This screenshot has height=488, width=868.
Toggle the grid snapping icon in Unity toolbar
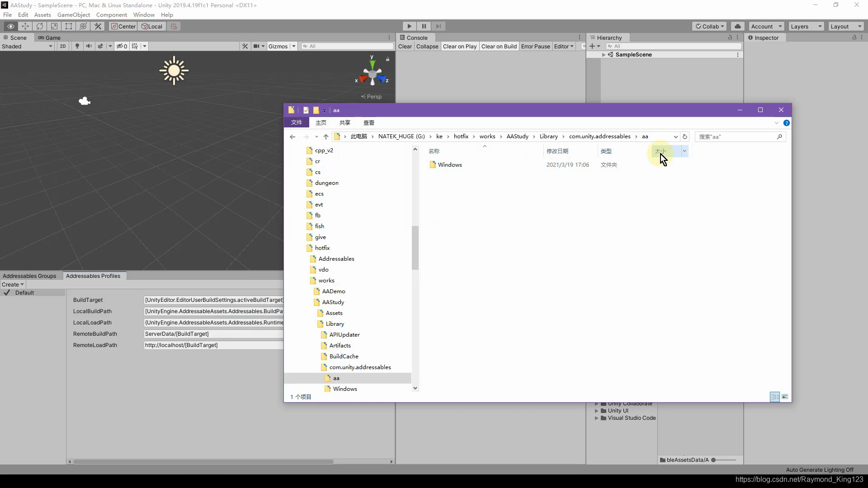(174, 26)
